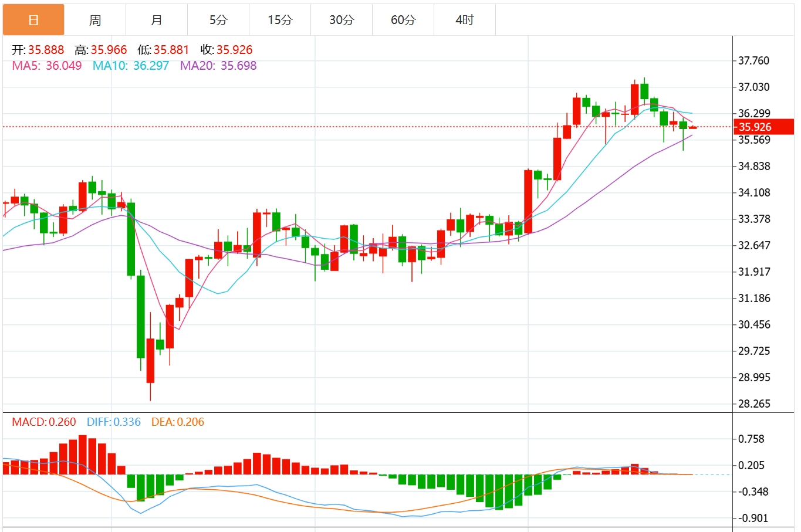
Task: Click the low price 低:35.881
Action: click(164, 50)
